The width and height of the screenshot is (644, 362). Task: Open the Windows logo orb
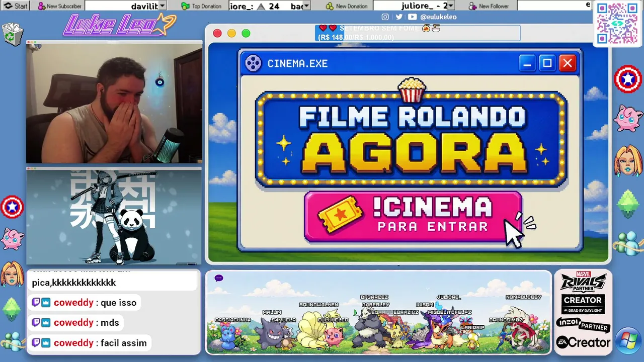pos(628,340)
